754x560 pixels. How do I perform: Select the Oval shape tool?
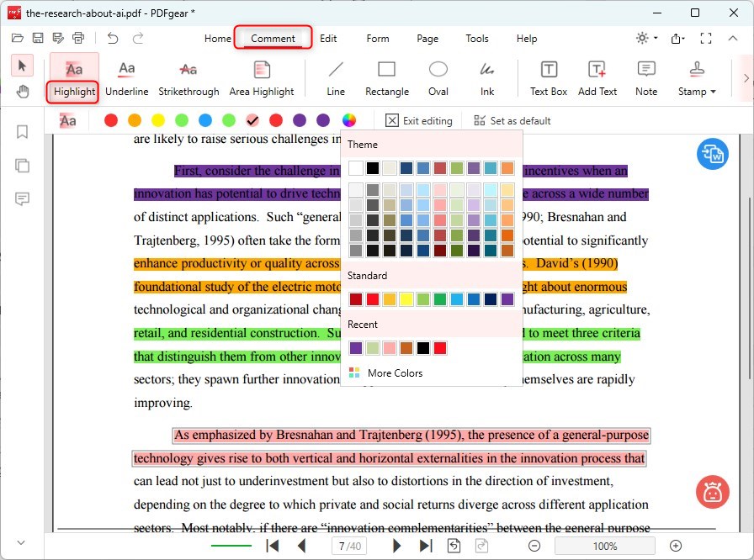[438, 78]
